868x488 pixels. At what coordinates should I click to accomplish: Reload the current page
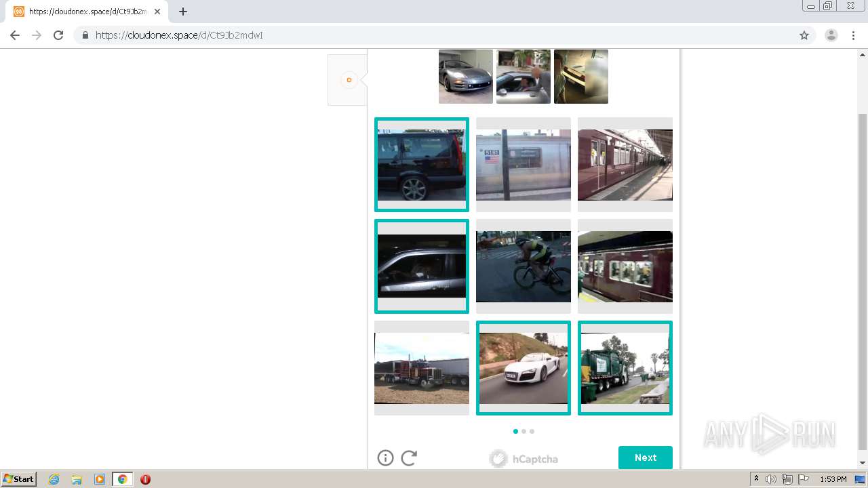(x=58, y=35)
